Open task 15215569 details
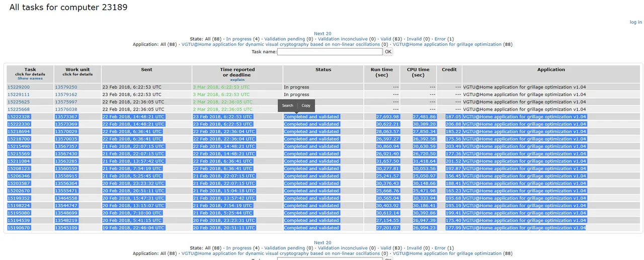Image resolution: width=644 pixels, height=260 pixels. (19, 154)
